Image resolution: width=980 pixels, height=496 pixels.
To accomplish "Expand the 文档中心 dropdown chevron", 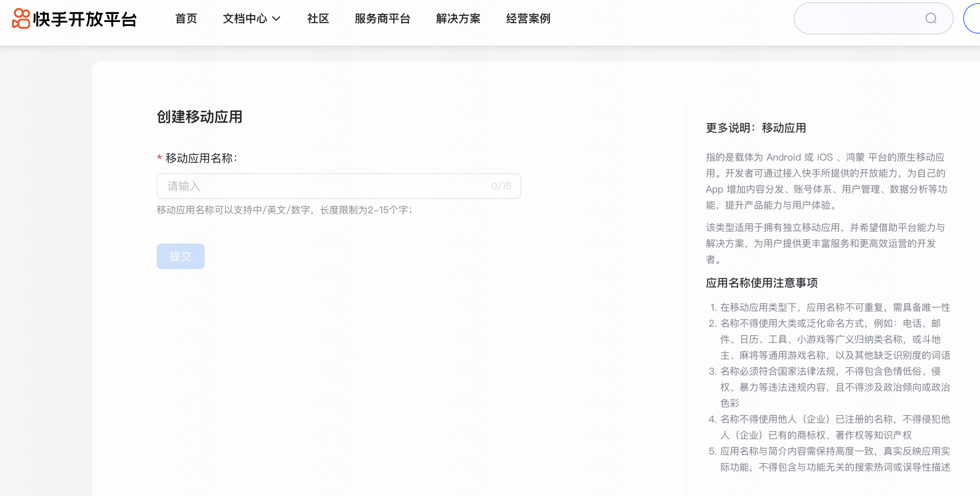I will point(276,18).
